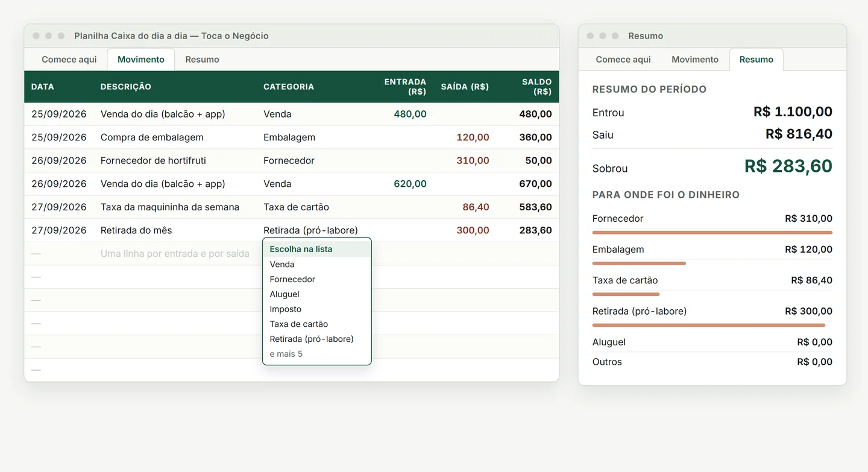This screenshot has width=868, height=472.
Task: Click the DESCRIÇÃO column header
Action: (x=126, y=87)
